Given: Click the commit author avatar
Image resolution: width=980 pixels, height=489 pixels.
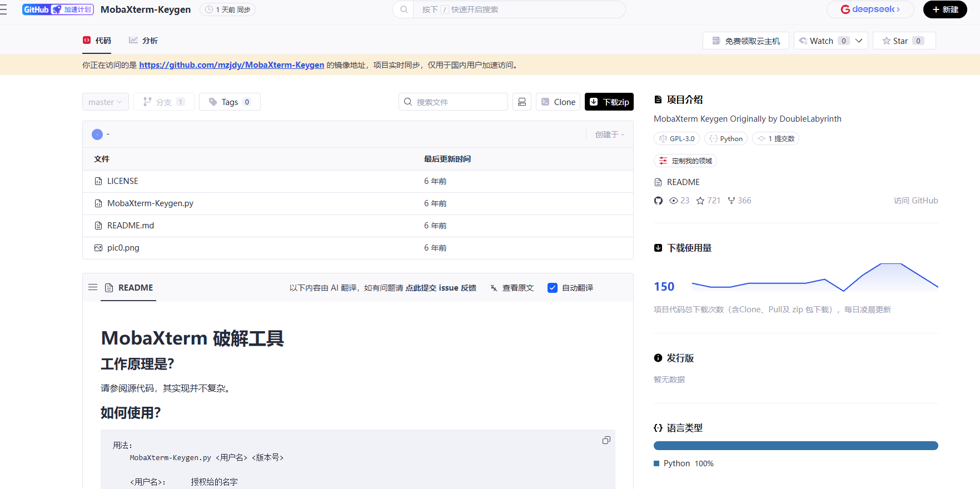Looking at the screenshot, I should (97, 134).
